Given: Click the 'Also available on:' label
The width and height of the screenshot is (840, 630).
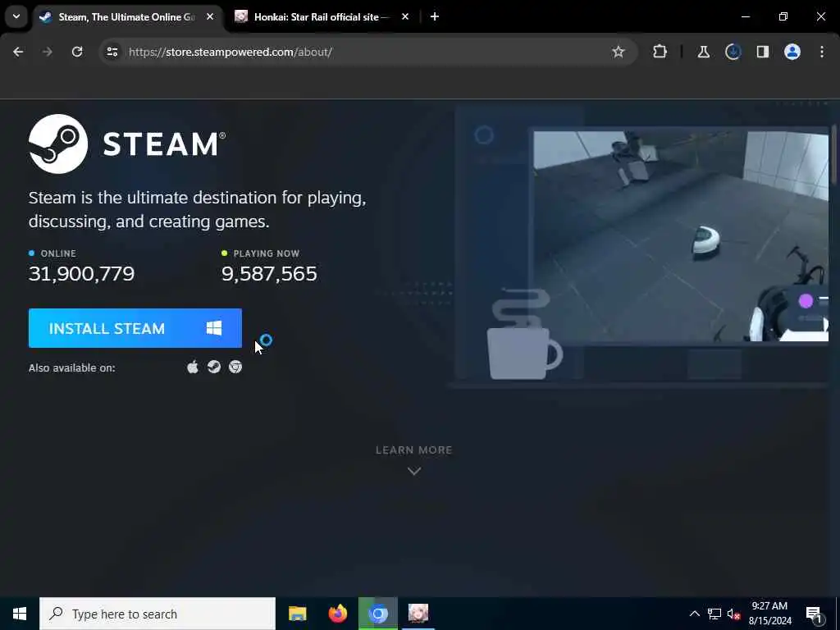Looking at the screenshot, I should (72, 368).
